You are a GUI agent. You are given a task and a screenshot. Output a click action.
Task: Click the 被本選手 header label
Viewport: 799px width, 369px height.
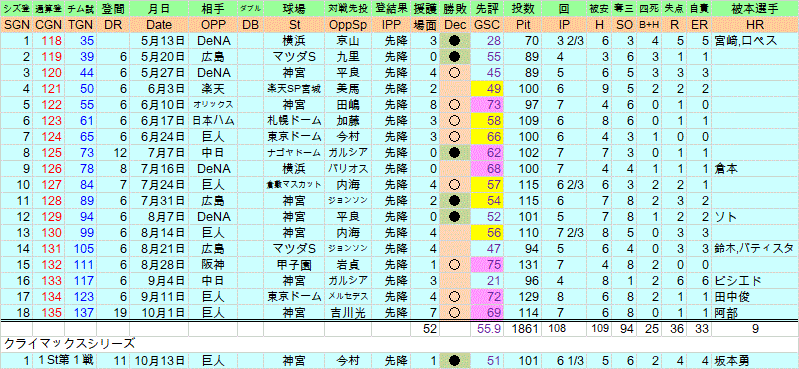point(755,9)
